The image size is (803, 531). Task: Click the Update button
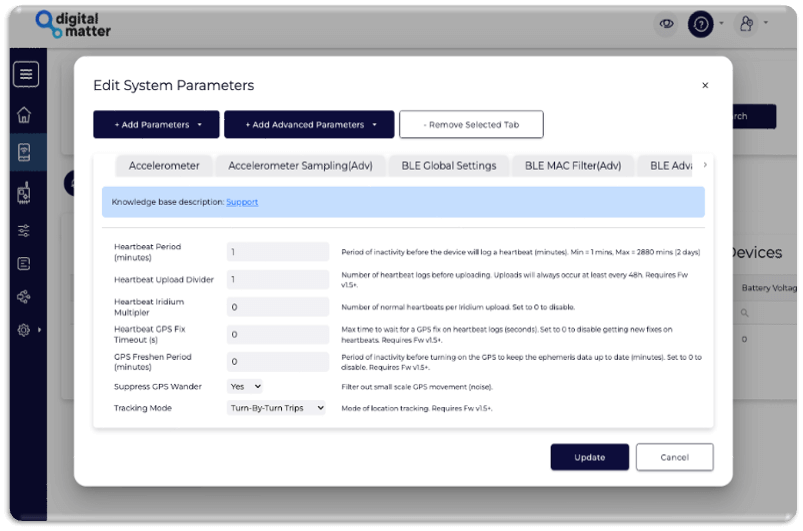point(589,457)
